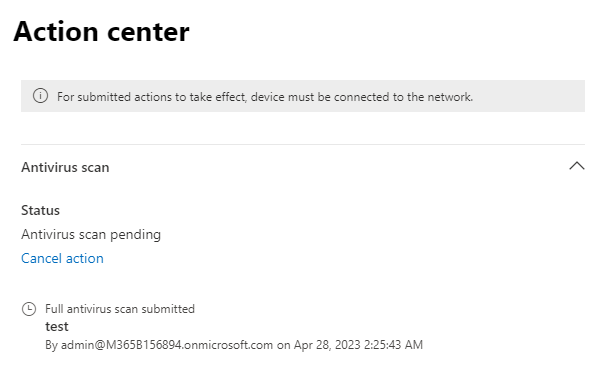609x380 pixels.
Task: Select the test comment text
Action: click(x=57, y=326)
